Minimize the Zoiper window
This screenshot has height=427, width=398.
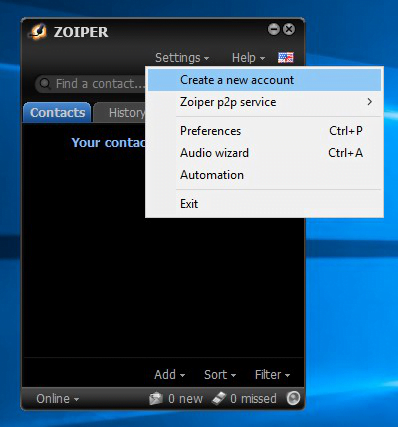point(274,29)
